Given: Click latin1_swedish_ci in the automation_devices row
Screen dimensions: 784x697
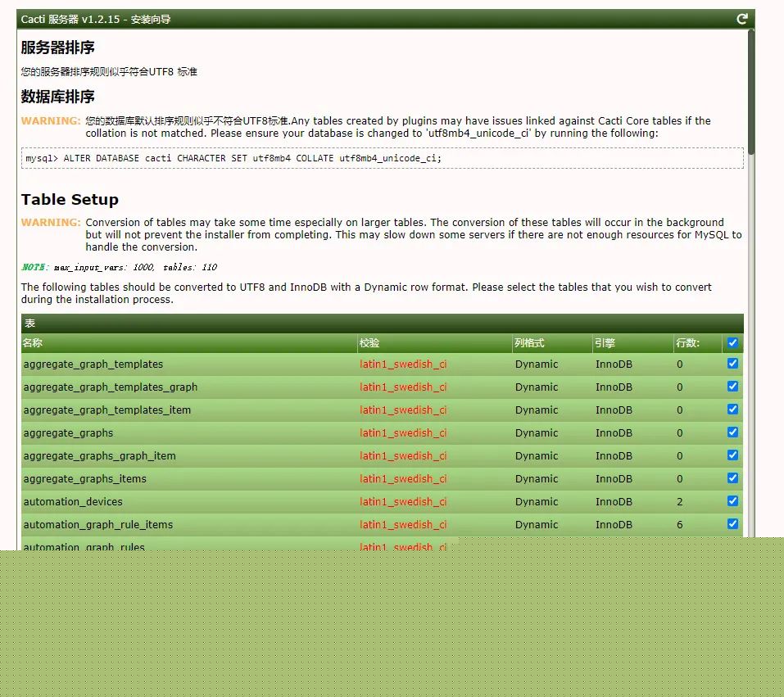Looking at the screenshot, I should click(x=403, y=501).
